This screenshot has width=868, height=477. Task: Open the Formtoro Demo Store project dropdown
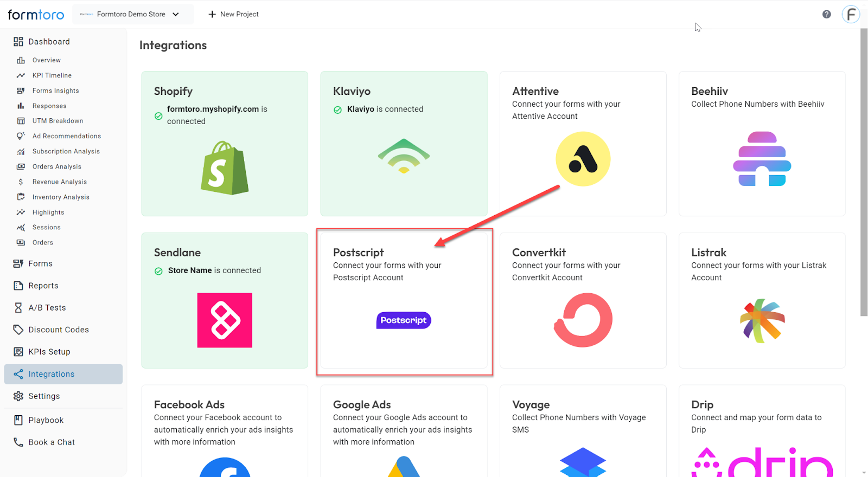coord(133,14)
